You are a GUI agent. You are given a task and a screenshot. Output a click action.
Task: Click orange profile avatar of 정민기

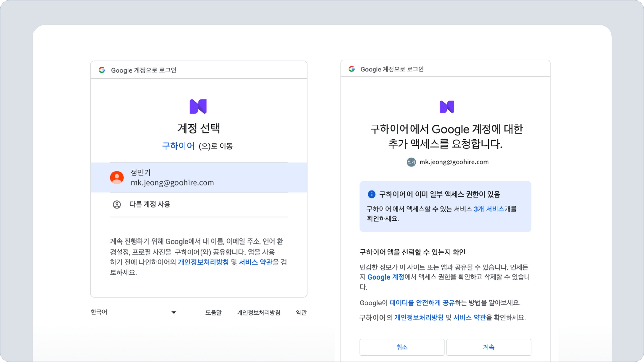117,177
